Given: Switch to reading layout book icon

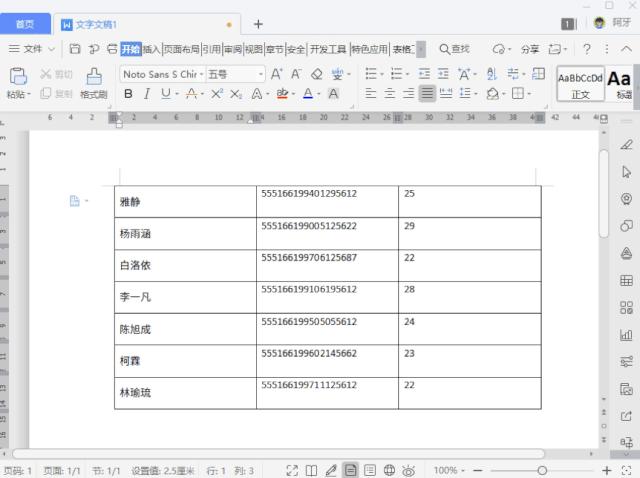Looking at the screenshot, I should click(x=311, y=470).
